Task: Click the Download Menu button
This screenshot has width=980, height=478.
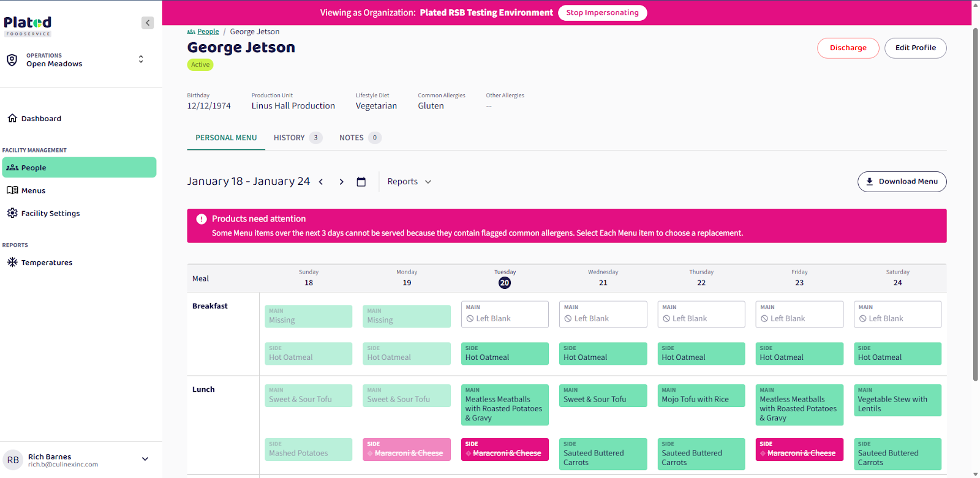Action: (x=902, y=182)
